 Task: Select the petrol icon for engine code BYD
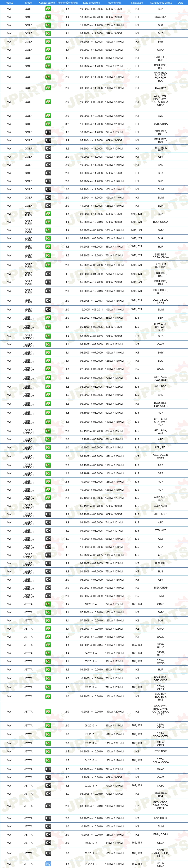[48, 116]
